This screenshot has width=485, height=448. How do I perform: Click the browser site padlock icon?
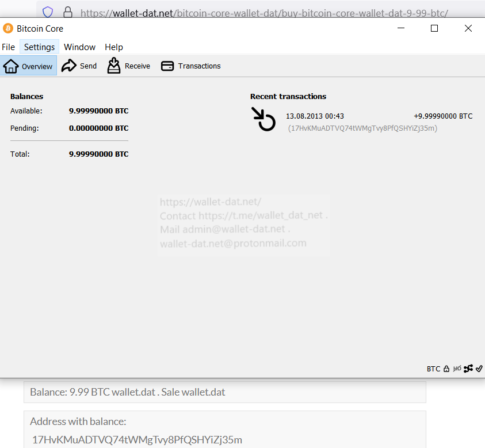click(x=68, y=12)
